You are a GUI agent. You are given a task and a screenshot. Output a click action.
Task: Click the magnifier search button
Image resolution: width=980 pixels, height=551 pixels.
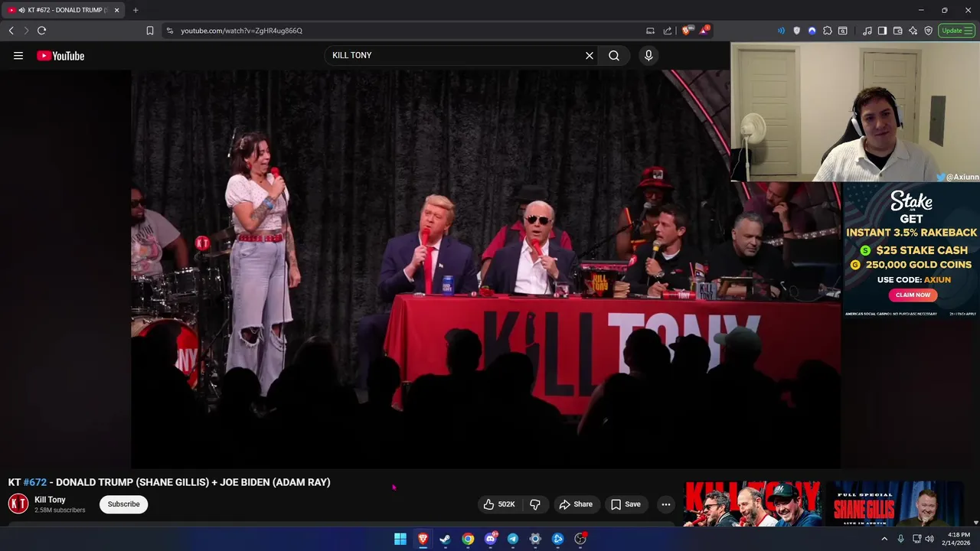tap(614, 56)
